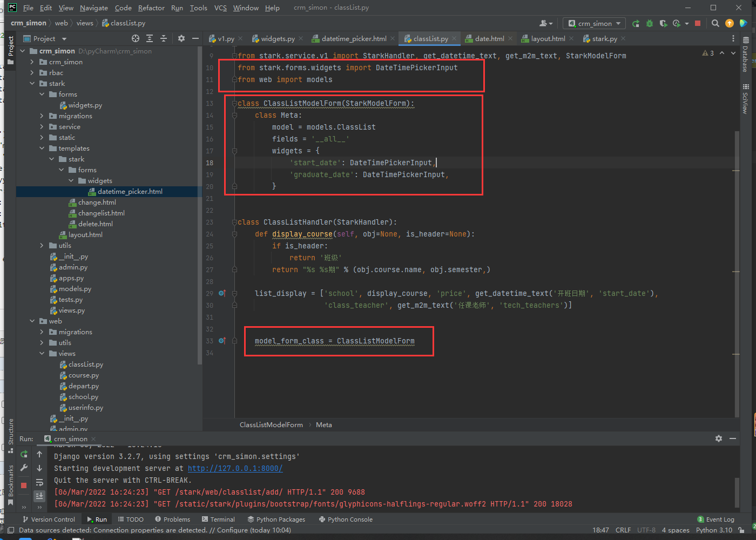Image resolution: width=756 pixels, height=540 pixels.
Task: Open the Refactor menu
Action: [151, 8]
